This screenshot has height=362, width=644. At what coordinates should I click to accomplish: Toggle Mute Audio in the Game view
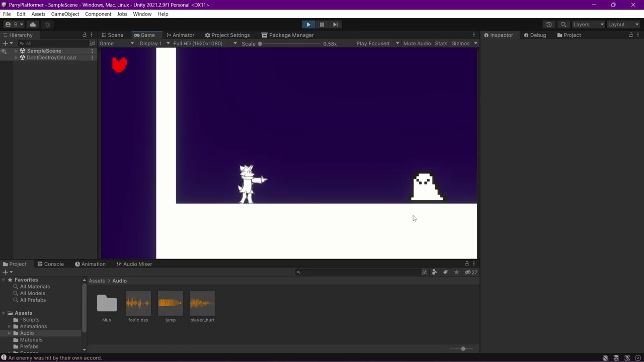pos(417,43)
